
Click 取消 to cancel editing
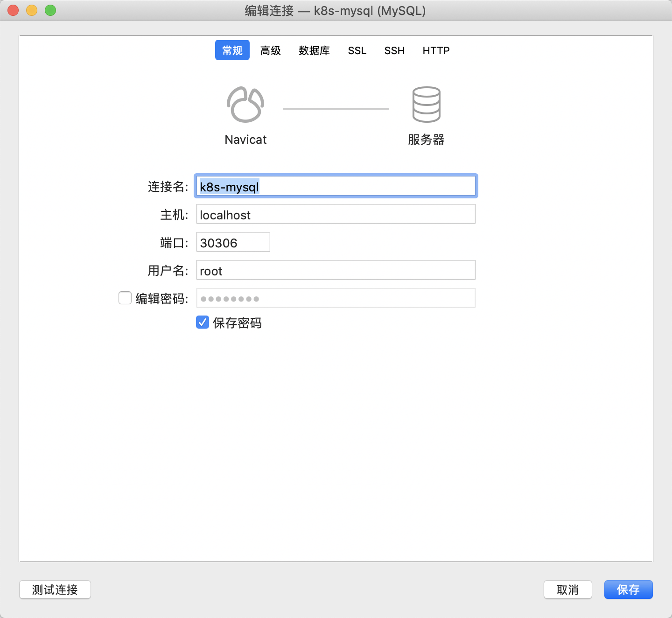pos(567,590)
